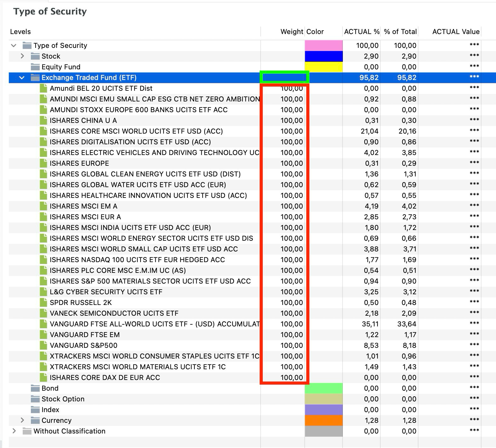Screen dimensions: 496x448
Task: Click the % of Total column header
Action: [400, 32]
